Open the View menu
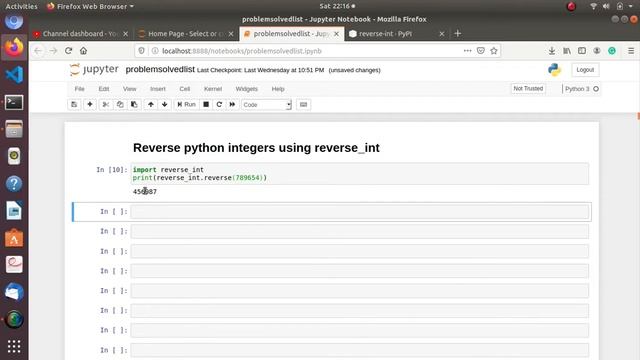Screen dimensions: 640x360 point(130,89)
